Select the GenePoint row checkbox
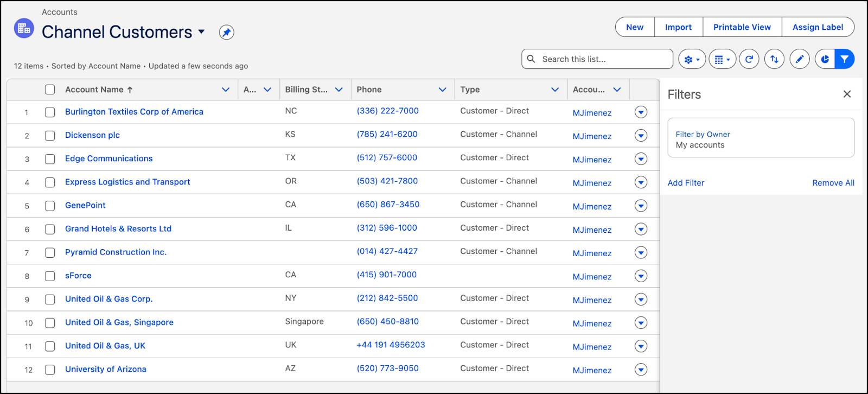Image resolution: width=868 pixels, height=394 pixels. 50,206
